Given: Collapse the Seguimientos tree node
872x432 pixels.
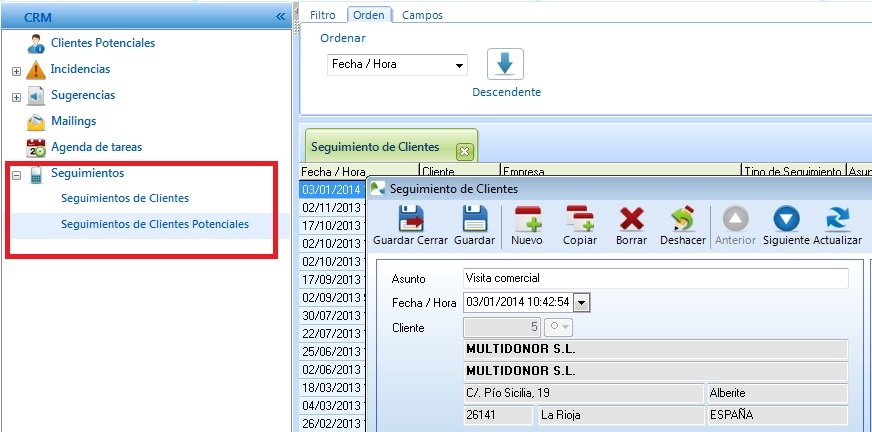Looking at the screenshot, I should (x=17, y=176).
